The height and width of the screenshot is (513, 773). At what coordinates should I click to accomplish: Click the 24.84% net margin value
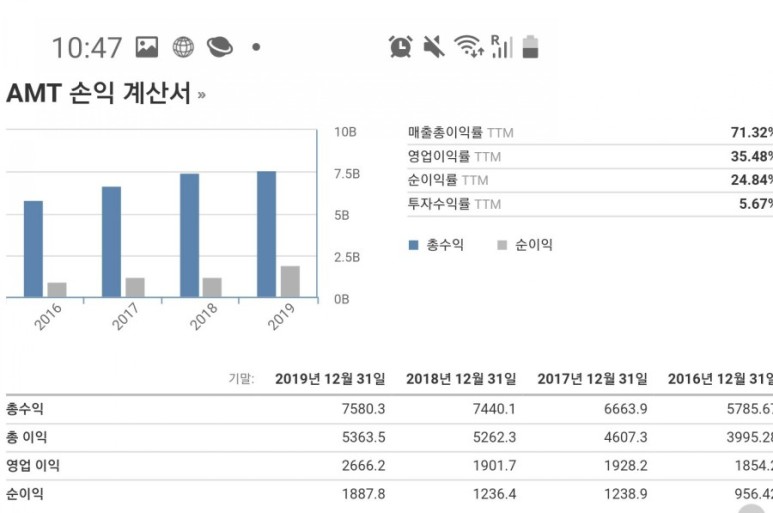click(x=751, y=180)
